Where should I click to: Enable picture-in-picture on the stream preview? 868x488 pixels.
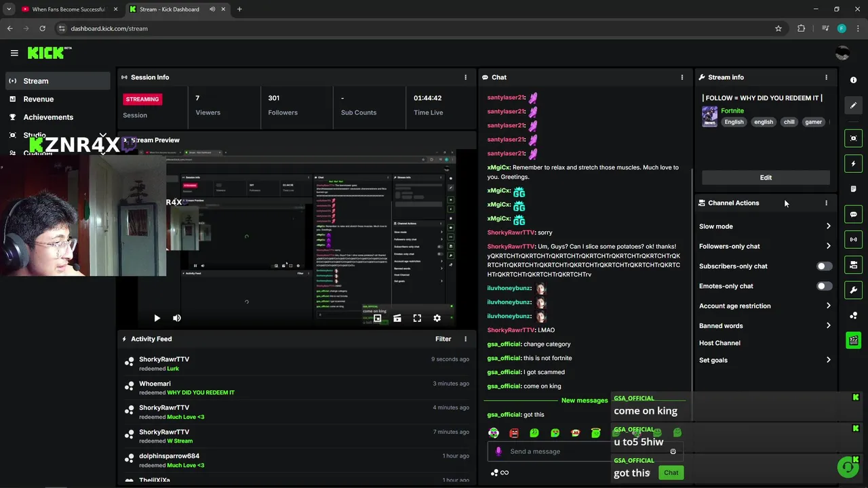378,318
